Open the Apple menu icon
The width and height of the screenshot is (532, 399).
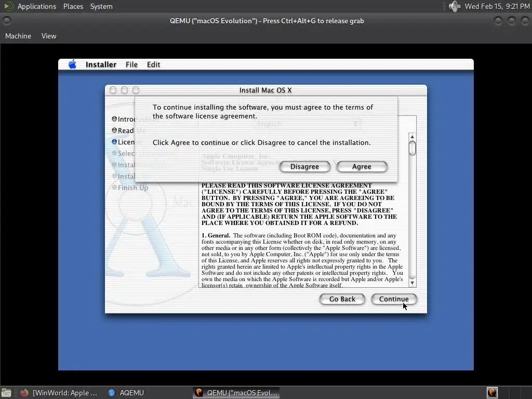click(x=72, y=64)
